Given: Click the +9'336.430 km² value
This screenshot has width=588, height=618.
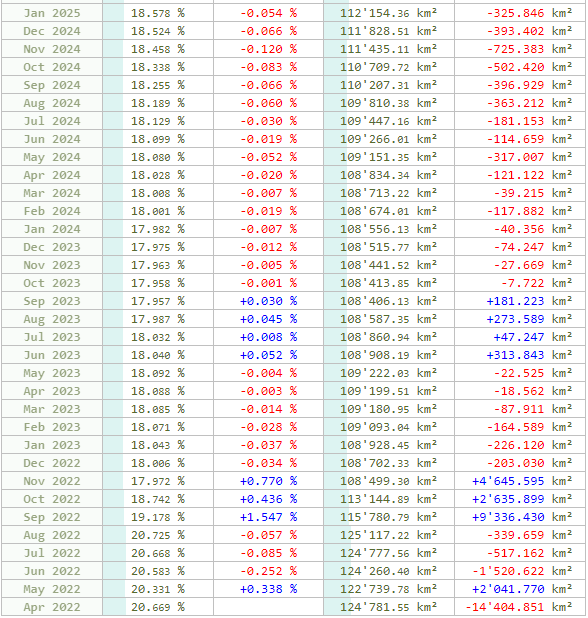Looking at the screenshot, I should click(x=520, y=517).
